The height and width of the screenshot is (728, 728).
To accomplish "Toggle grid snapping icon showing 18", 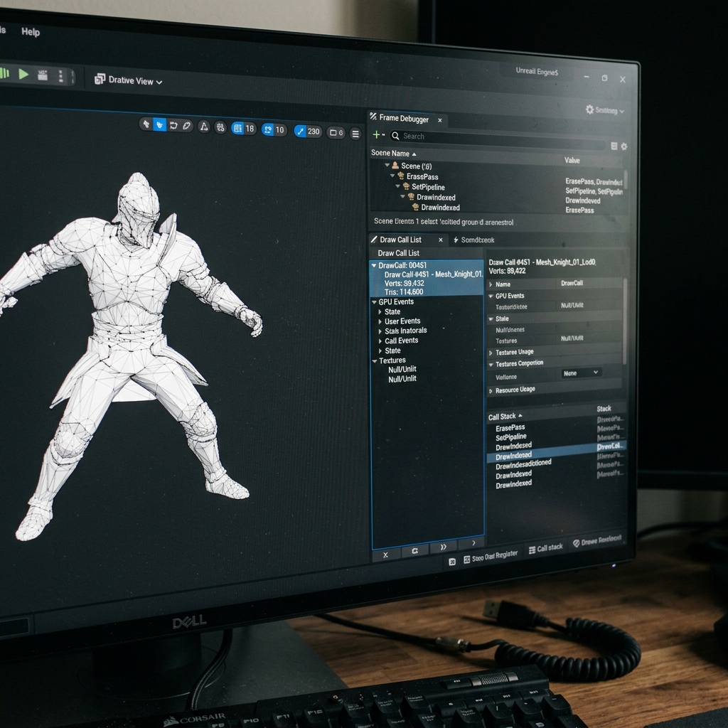I will point(244,129).
